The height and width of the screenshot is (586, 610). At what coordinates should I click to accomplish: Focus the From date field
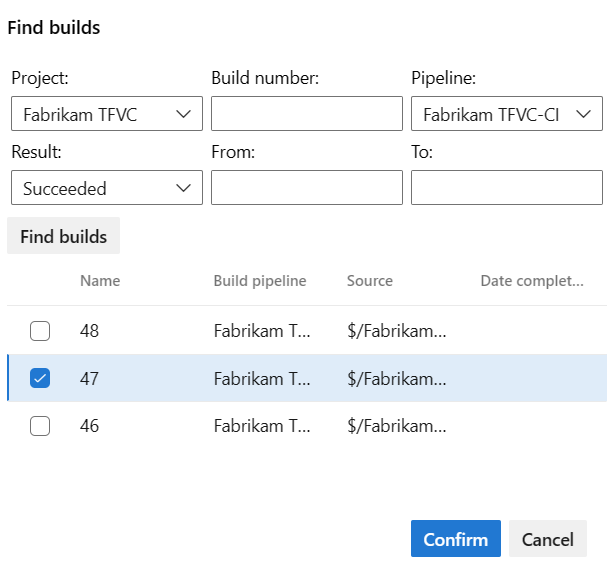coord(307,188)
